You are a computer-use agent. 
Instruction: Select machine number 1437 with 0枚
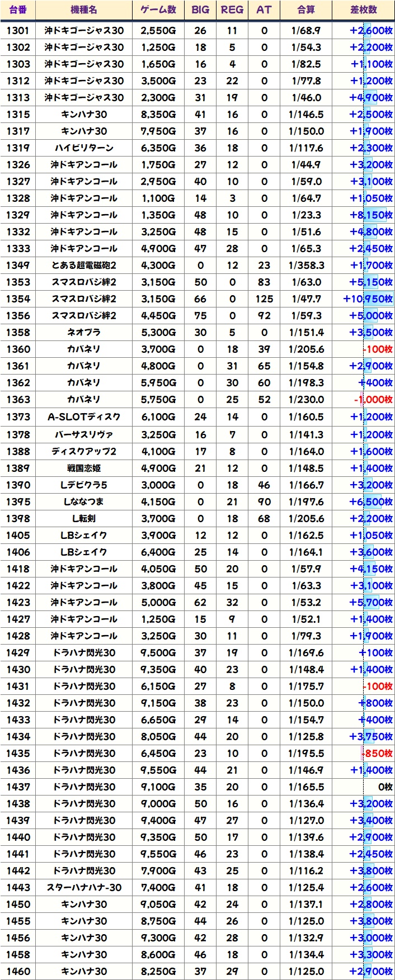click(x=18, y=787)
